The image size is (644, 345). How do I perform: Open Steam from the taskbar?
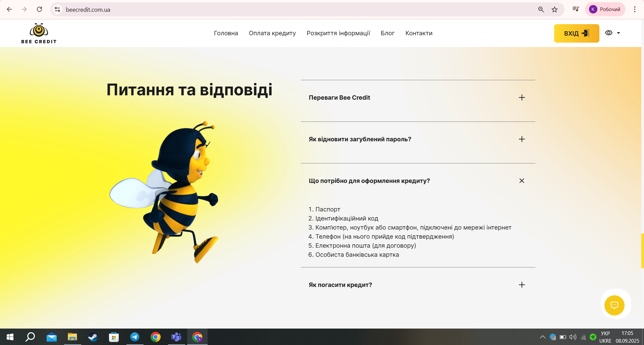(93, 337)
